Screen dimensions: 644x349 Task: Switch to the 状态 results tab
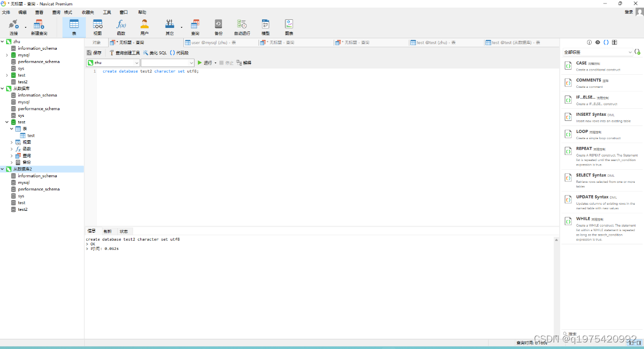pos(123,231)
